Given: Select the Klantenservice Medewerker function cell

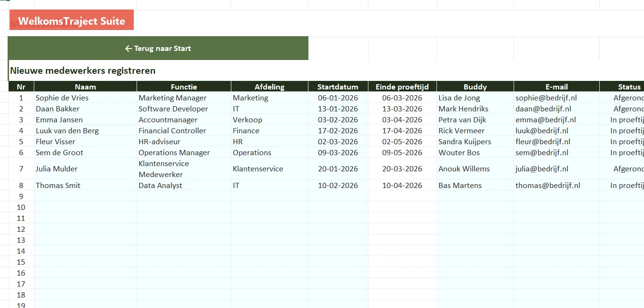Looking at the screenshot, I should click(184, 169).
